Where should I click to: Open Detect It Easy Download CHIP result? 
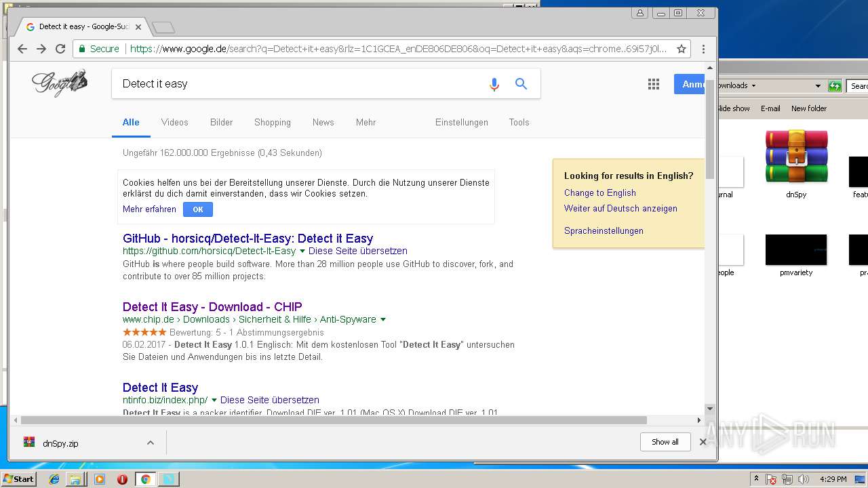212,307
